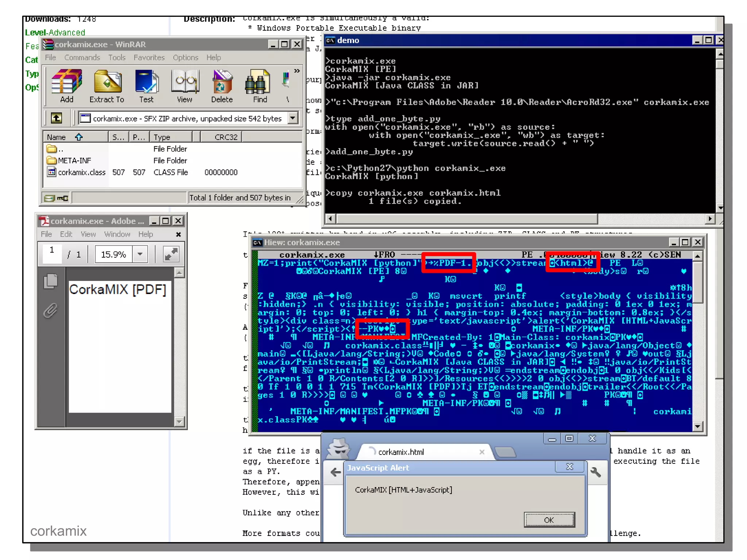Open the page thumbnails panel in Adobe Reader
The image size is (747, 560).
tap(51, 281)
